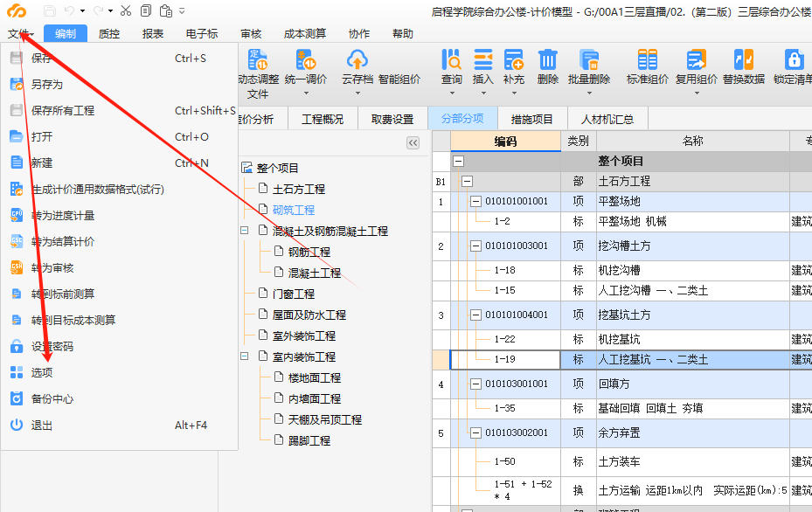Open the 补充 dropdown arrow
This screenshot has width=812, height=512.
(x=514, y=93)
